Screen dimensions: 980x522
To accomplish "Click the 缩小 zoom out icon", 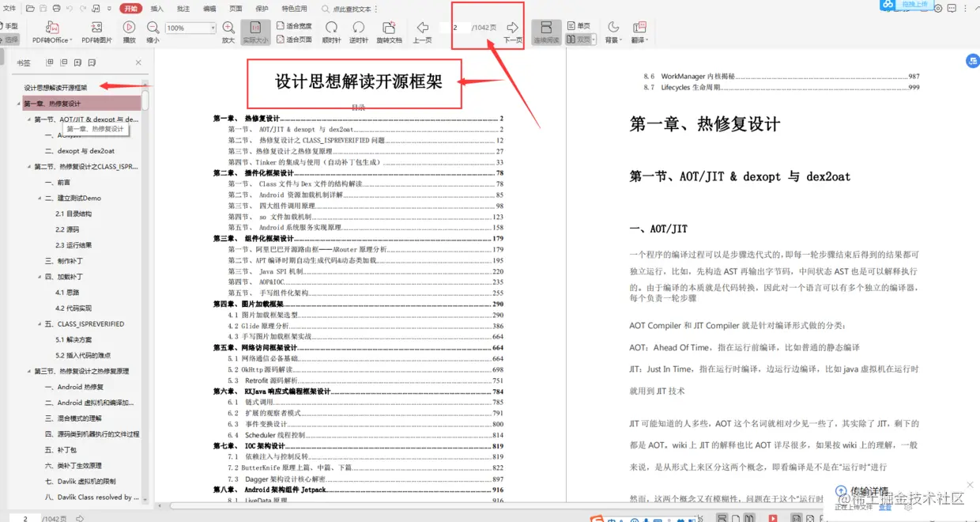I will pos(153,28).
